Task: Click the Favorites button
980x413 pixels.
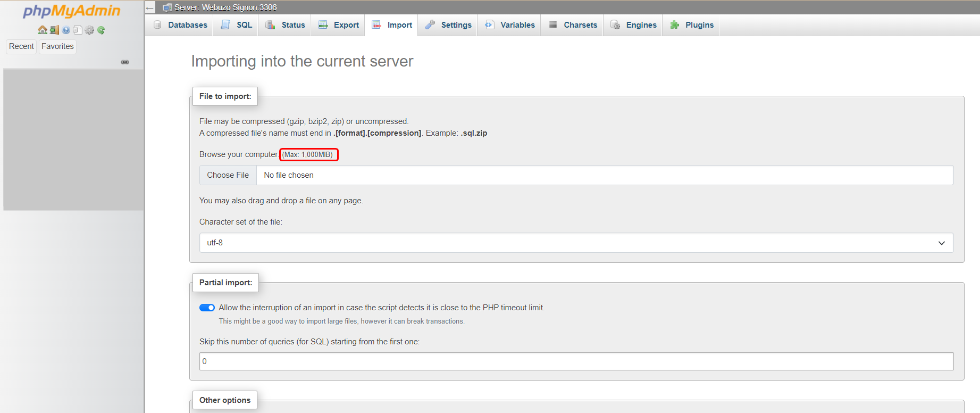Action: point(57,46)
